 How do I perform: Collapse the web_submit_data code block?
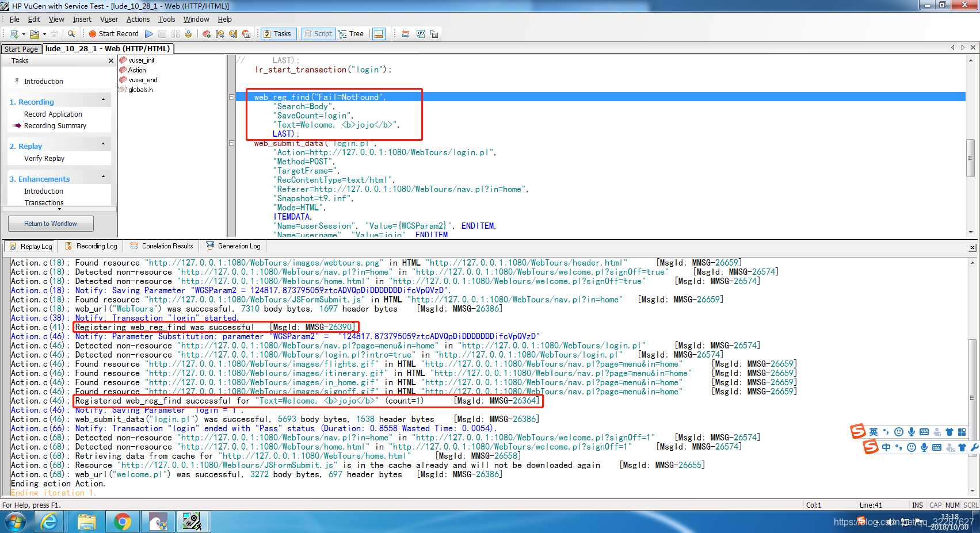(232, 143)
